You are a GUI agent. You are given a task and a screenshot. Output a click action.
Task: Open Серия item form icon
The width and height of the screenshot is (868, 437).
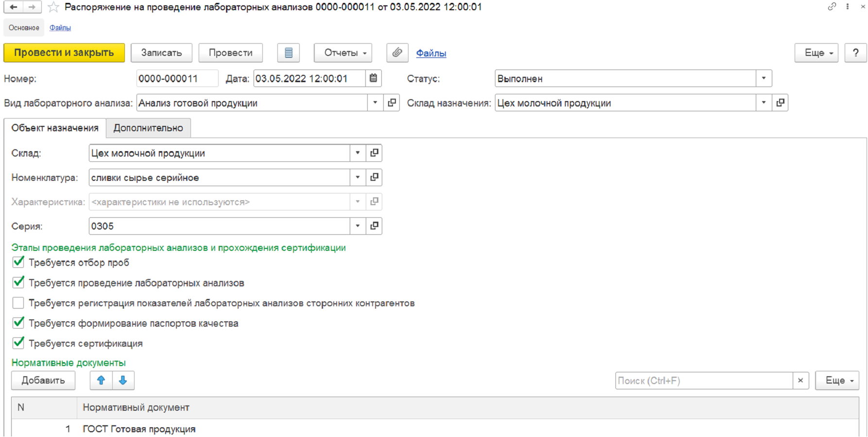pos(374,226)
